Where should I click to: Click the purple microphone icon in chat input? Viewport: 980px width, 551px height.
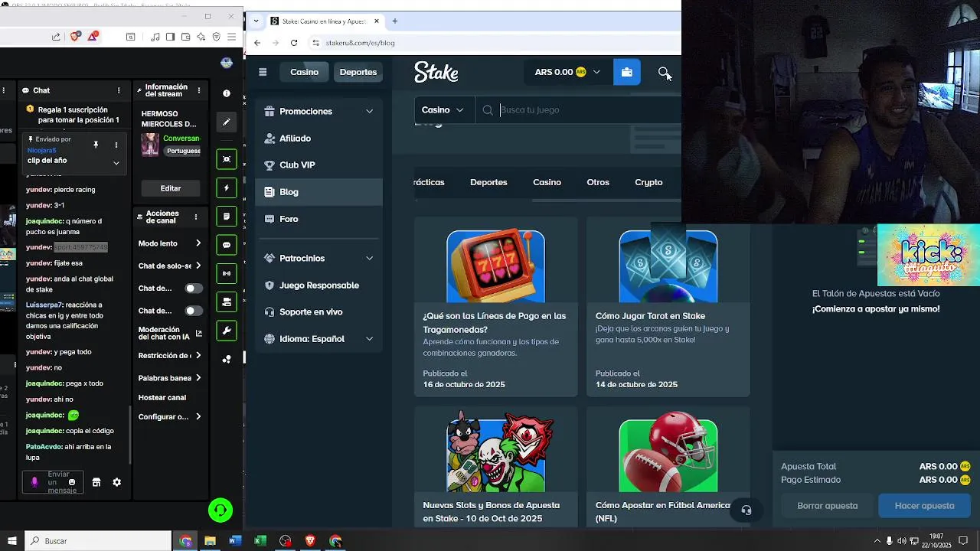point(34,482)
